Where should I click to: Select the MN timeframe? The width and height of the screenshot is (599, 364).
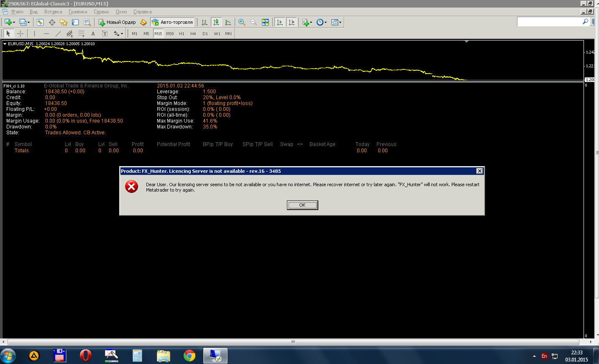coord(228,33)
